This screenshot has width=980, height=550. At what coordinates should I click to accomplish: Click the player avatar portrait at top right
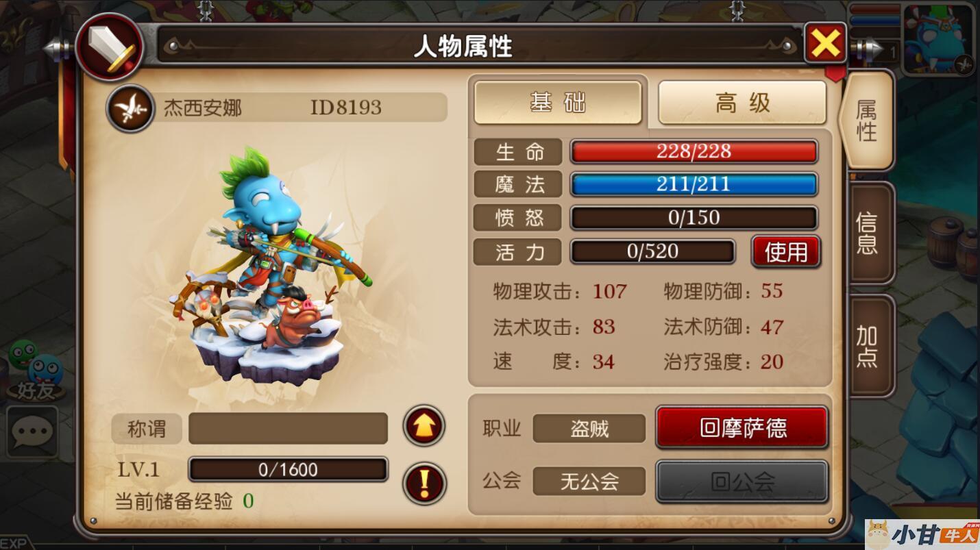[x=938, y=38]
